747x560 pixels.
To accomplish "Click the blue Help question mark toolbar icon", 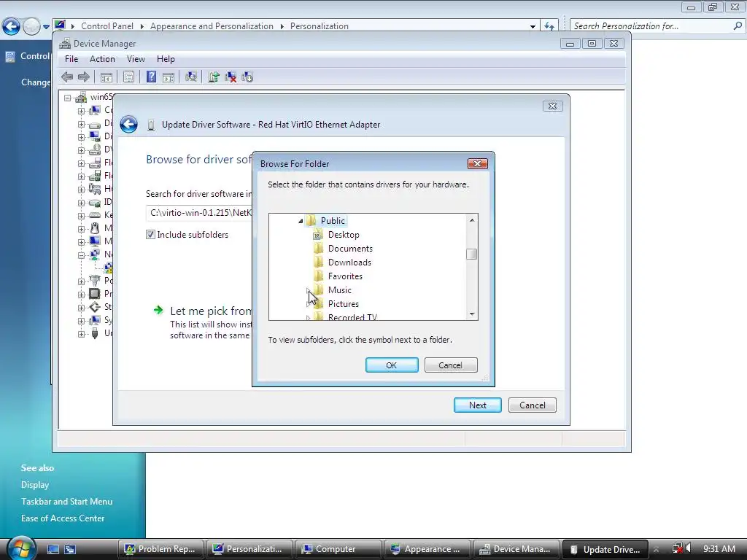I will coord(151,77).
